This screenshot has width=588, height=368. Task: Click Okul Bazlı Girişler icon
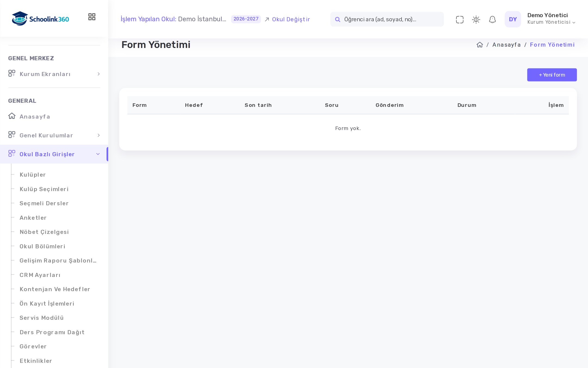point(12,153)
